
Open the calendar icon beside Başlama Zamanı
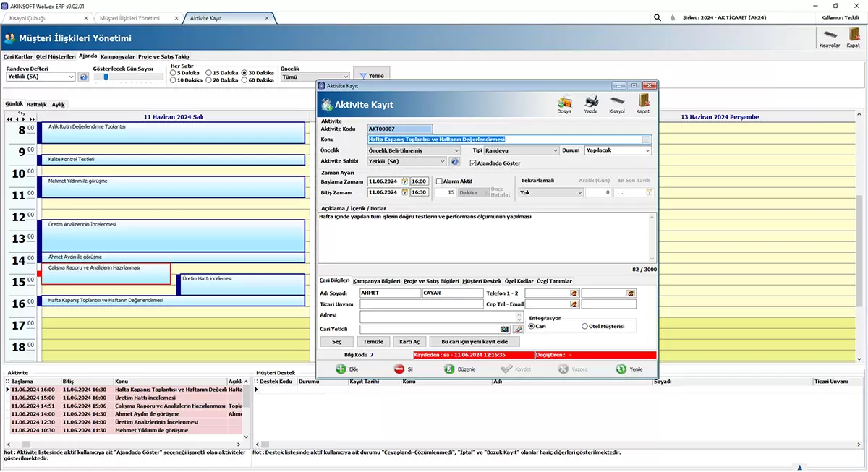(404, 182)
